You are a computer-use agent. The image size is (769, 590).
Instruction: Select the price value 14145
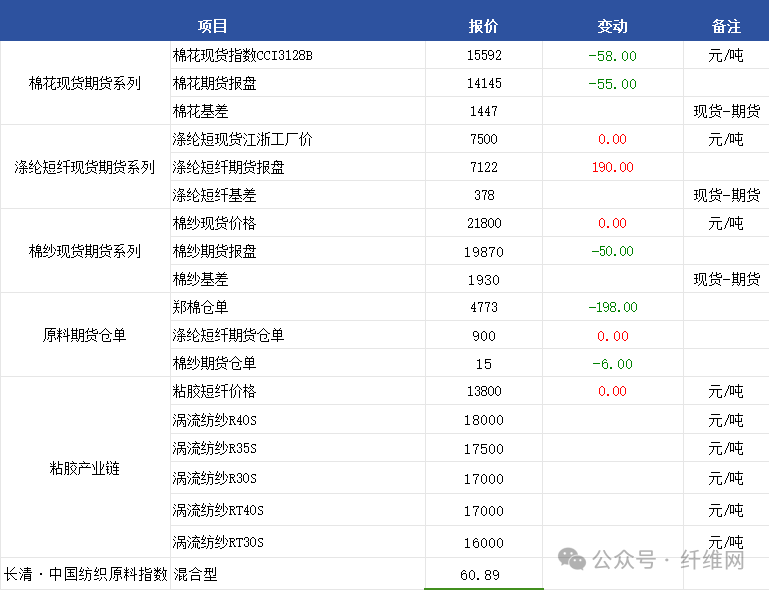tap(484, 83)
